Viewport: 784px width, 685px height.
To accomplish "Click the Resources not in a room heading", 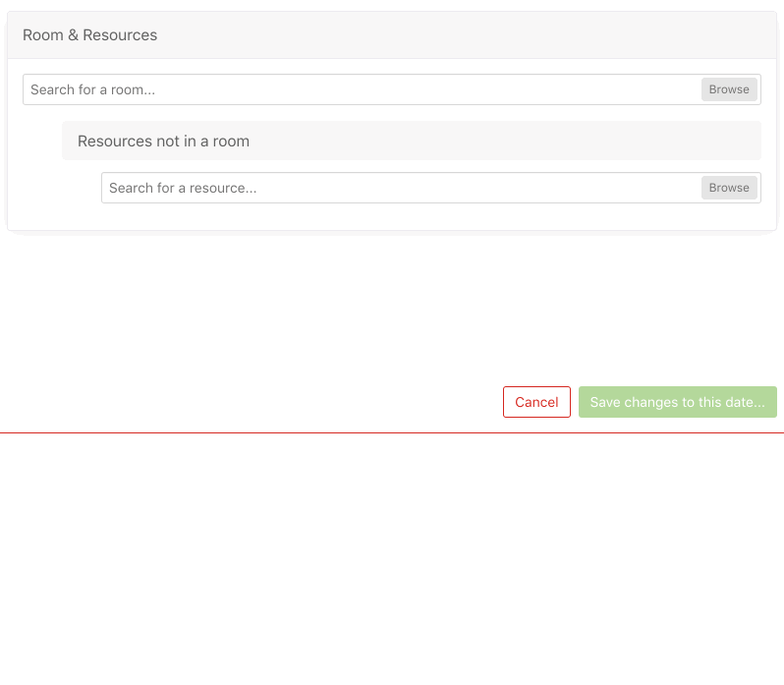I will (x=163, y=142).
